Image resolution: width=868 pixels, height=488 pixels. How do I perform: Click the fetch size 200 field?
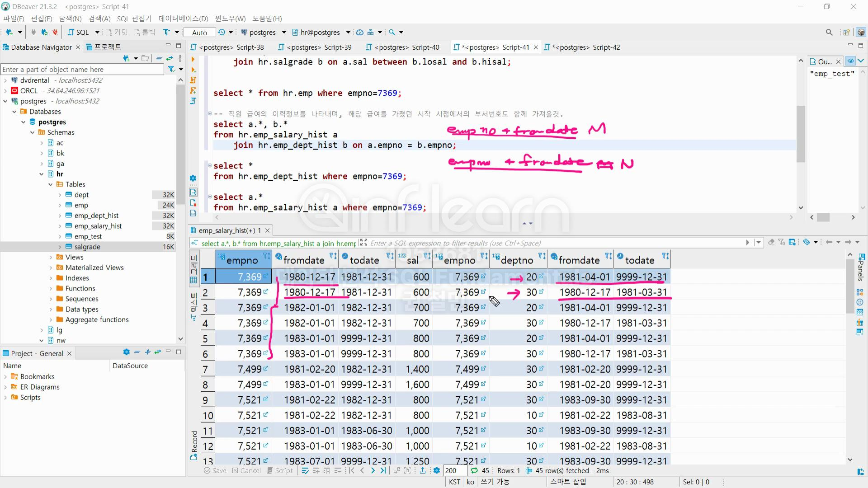pos(455,470)
